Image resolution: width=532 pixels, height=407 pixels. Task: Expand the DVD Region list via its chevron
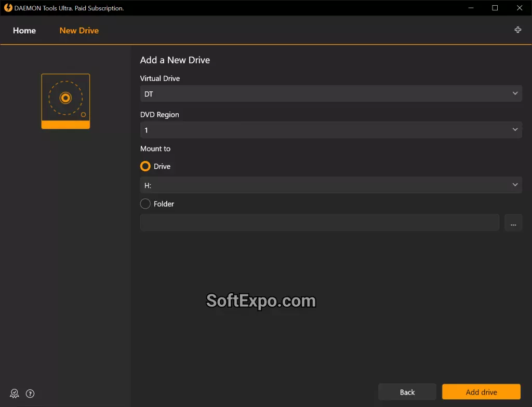click(x=515, y=130)
